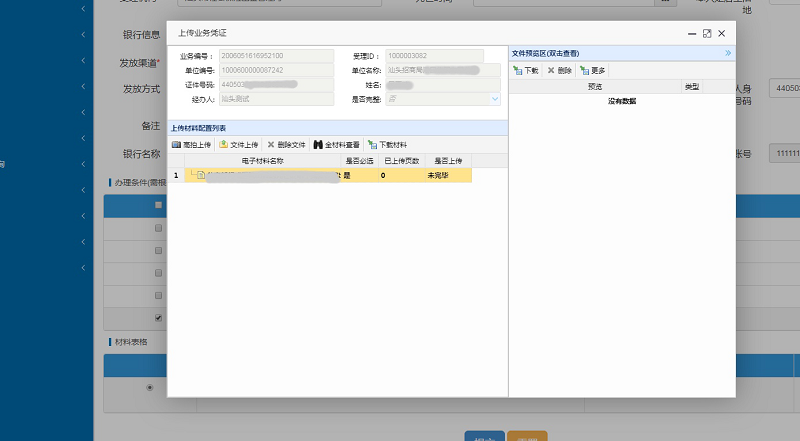This screenshot has width=800, height=441.
Task: Click the 是否上传 column header
Action: (445, 160)
